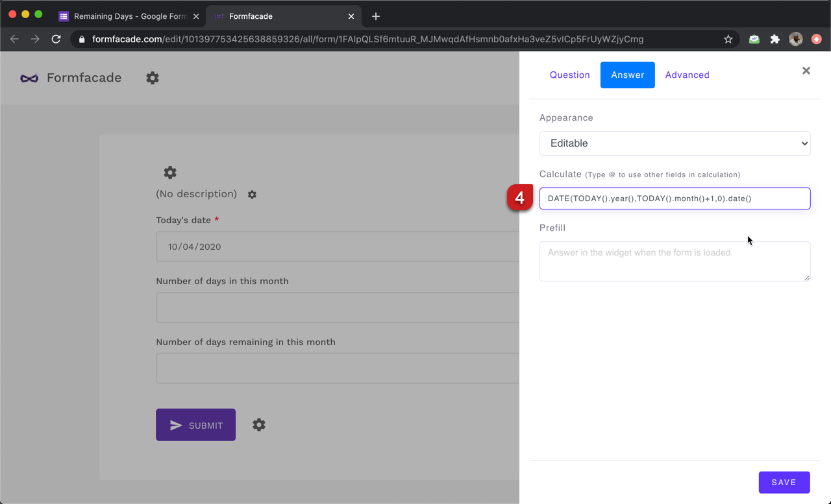831x504 pixels.
Task: Open settings gear next to Submit button
Action: [259, 425]
